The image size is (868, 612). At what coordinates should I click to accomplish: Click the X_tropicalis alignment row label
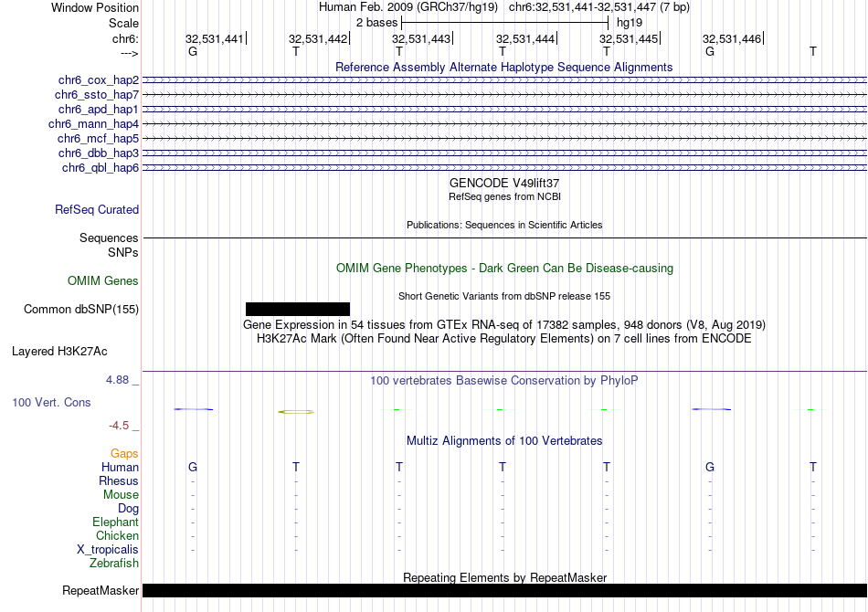[x=108, y=550]
